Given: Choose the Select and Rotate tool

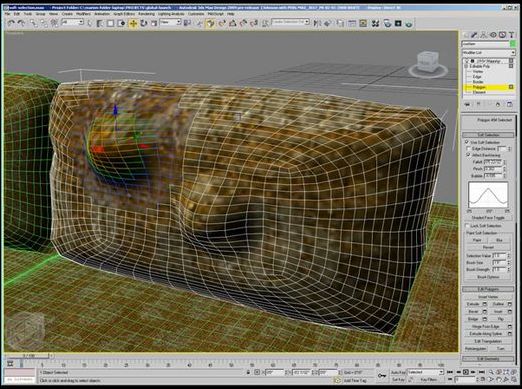Looking at the screenshot, I should point(144,23).
